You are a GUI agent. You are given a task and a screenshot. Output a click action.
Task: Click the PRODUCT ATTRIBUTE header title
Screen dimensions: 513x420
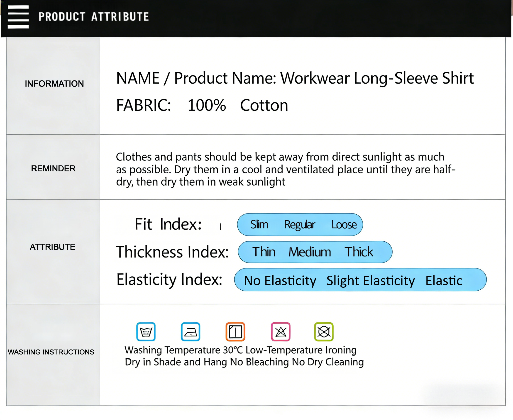[94, 17]
